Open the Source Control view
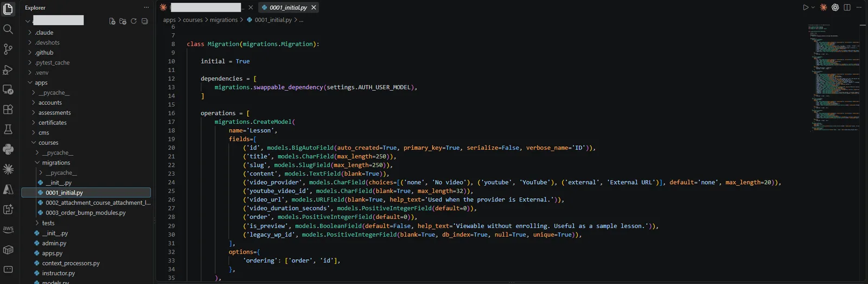The image size is (868, 284). pyautogui.click(x=8, y=49)
